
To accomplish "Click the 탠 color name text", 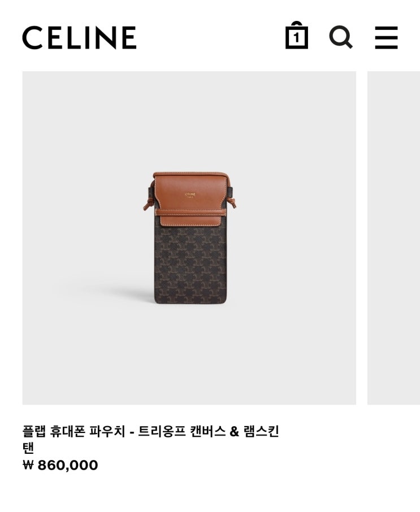I will (x=28, y=448).
